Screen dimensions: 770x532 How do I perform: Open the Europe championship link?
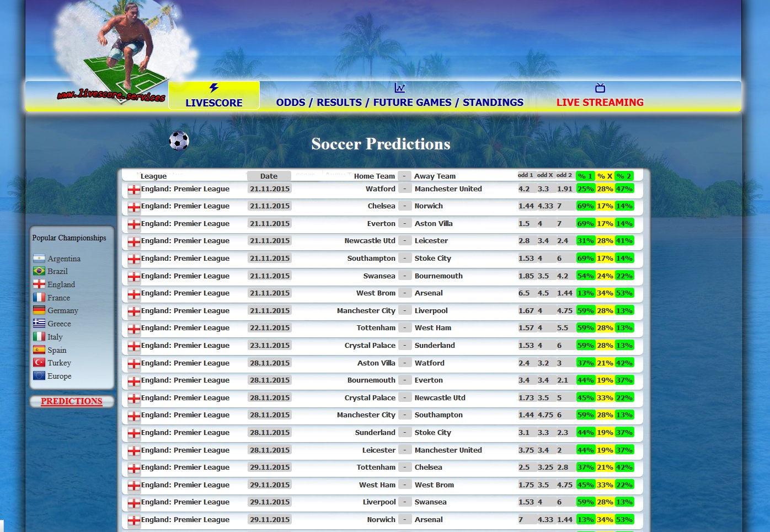tap(60, 376)
